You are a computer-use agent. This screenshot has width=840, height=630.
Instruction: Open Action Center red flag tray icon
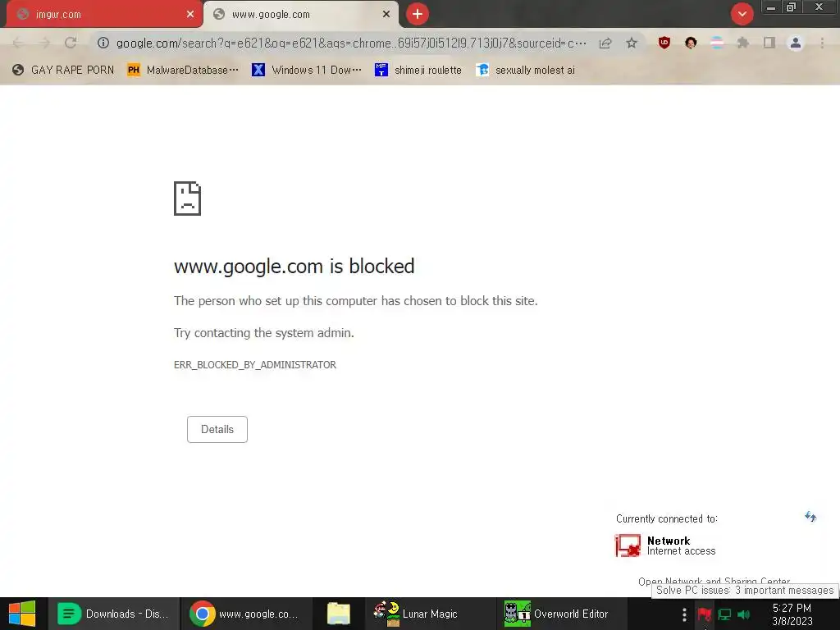[x=704, y=614]
